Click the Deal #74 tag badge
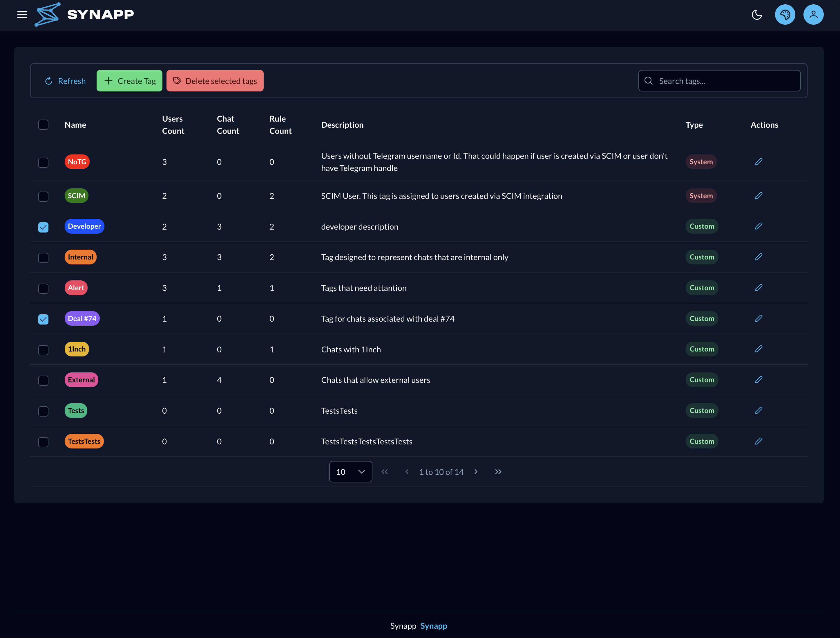This screenshot has width=840, height=638. [x=82, y=318]
